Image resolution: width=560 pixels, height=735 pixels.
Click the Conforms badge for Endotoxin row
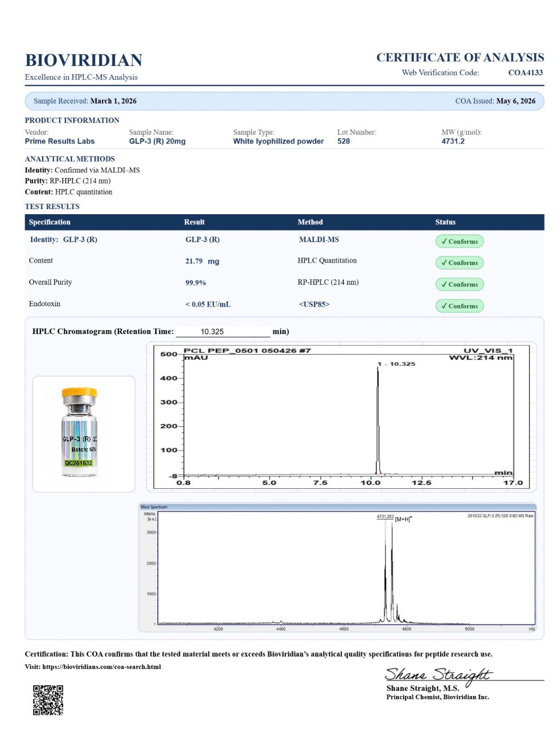460,306
